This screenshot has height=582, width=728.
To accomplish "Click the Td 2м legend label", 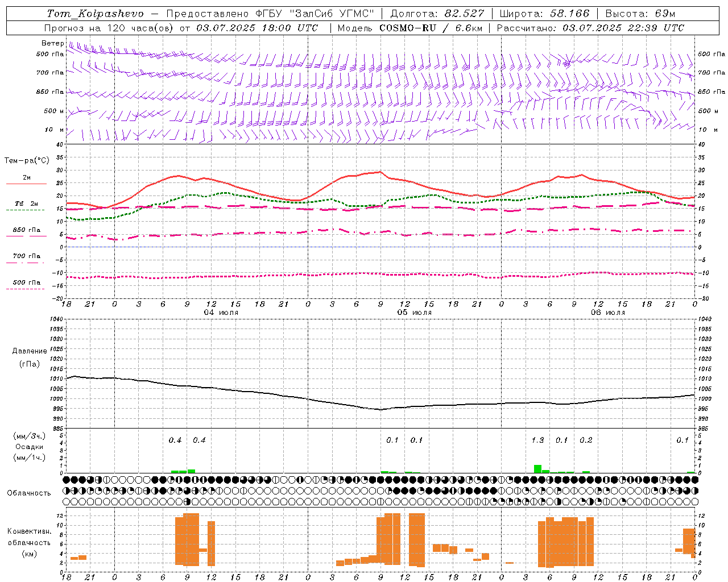I will (x=26, y=203).
